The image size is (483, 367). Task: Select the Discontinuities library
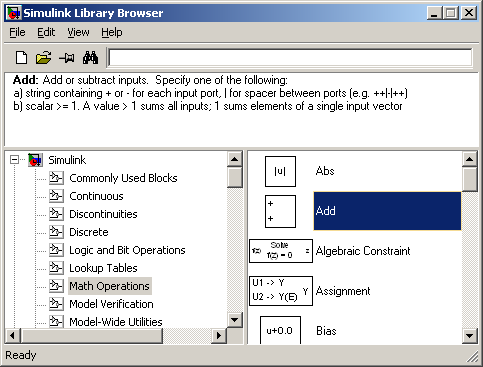coord(103,214)
